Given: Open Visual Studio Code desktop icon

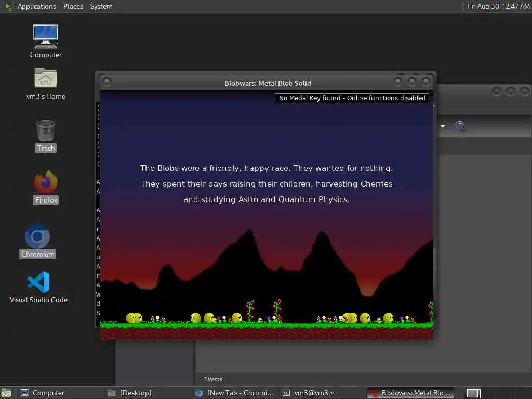Looking at the screenshot, I should 38,287.
